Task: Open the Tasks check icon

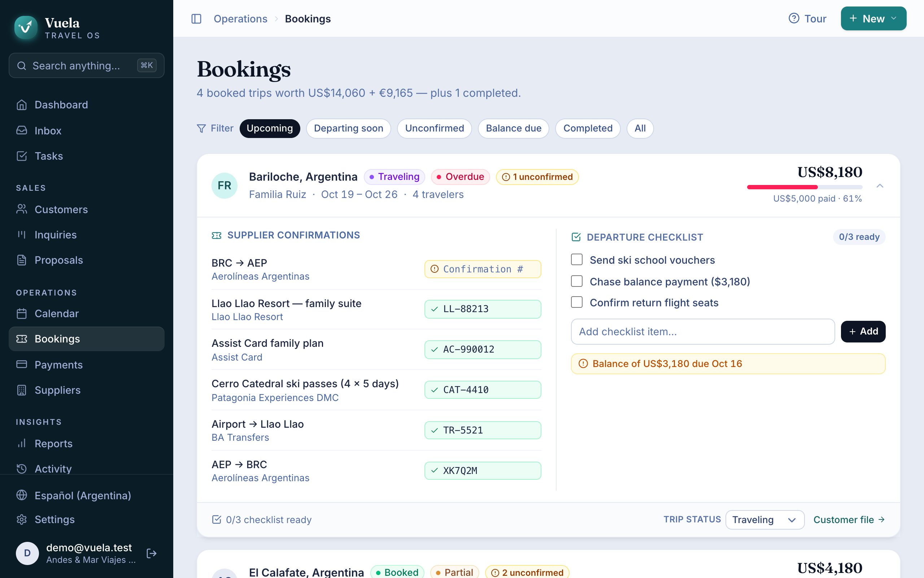Action: tap(22, 156)
